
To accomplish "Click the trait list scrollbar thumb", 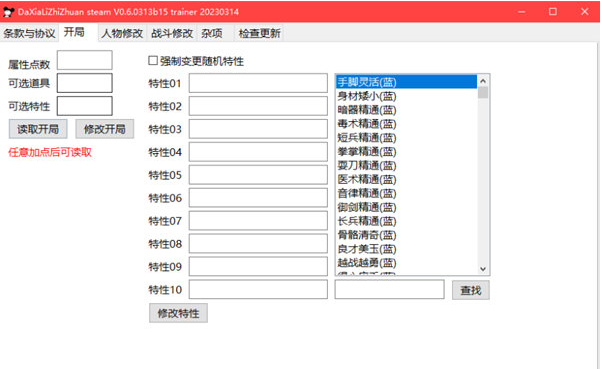I will pyautogui.click(x=483, y=93).
